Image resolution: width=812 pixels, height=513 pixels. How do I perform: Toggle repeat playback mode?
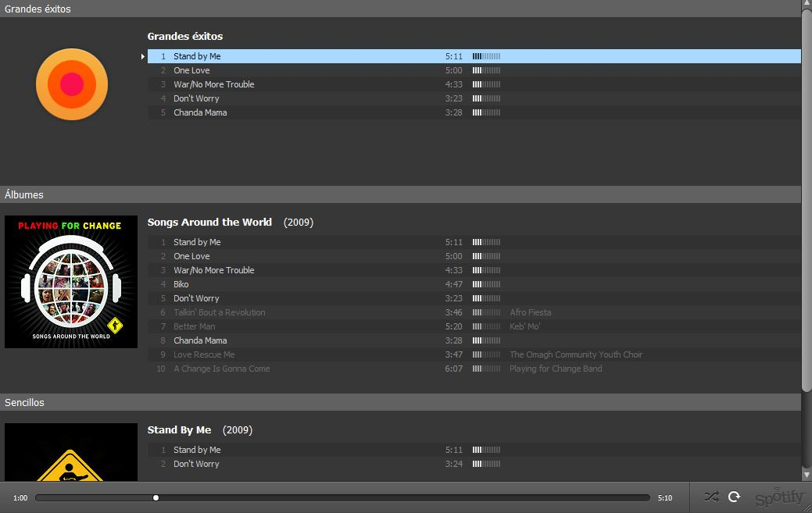[x=735, y=497]
